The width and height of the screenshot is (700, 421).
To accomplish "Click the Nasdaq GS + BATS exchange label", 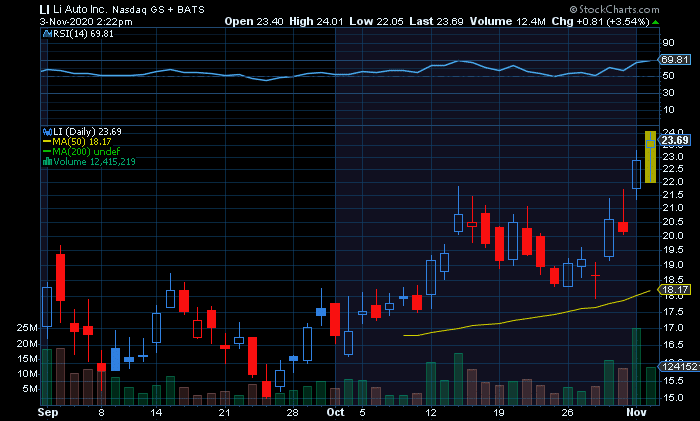I will pyautogui.click(x=158, y=10).
